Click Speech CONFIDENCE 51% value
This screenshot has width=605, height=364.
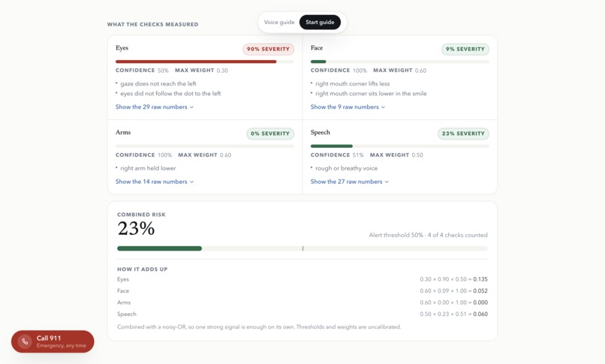point(358,155)
